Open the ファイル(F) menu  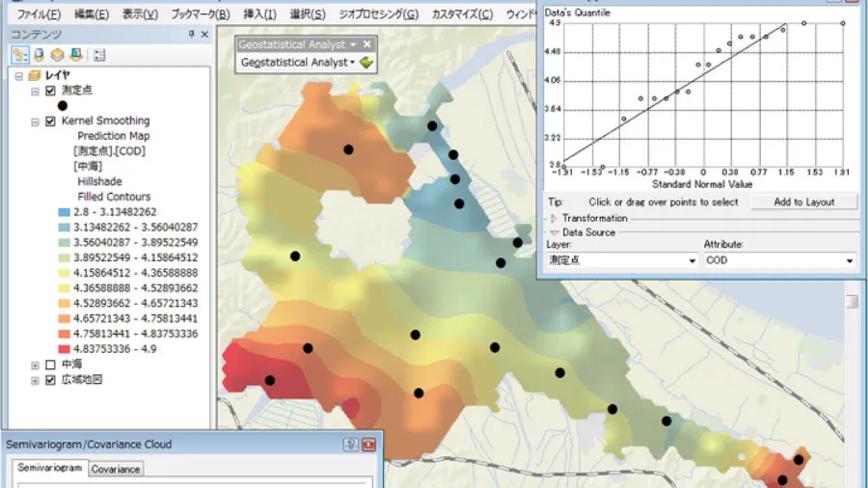click(39, 14)
